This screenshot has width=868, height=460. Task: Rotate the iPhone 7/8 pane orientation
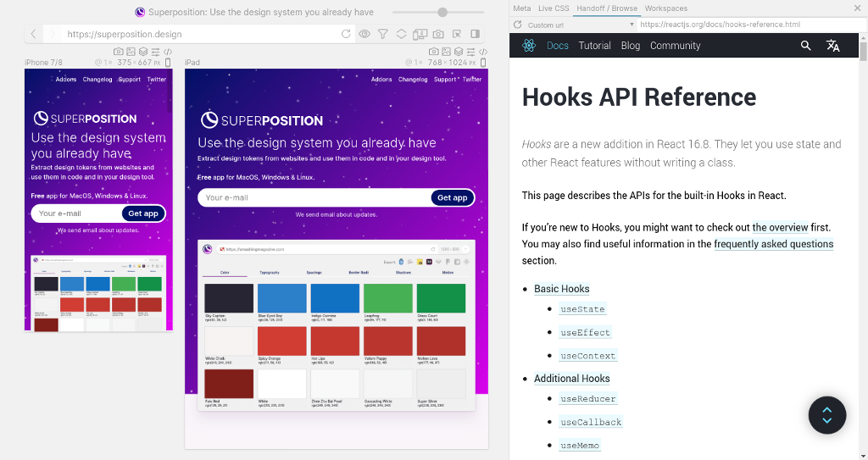169,63
